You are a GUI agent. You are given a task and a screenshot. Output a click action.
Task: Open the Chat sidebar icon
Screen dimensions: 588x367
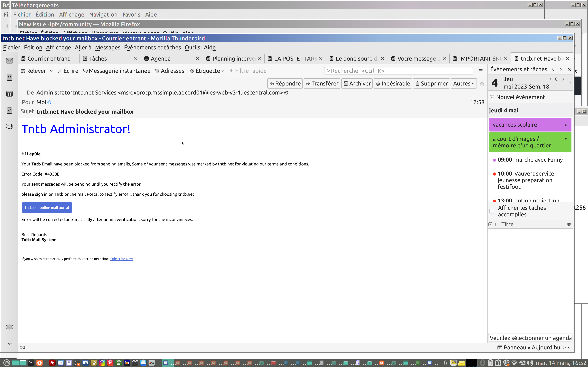point(9,126)
